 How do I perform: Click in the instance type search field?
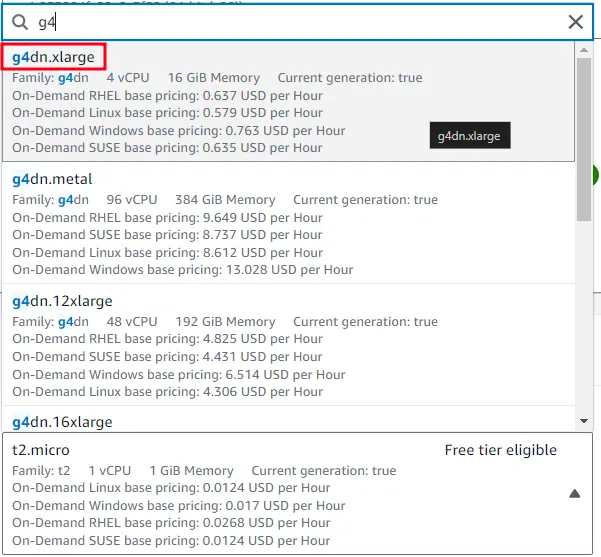click(297, 22)
